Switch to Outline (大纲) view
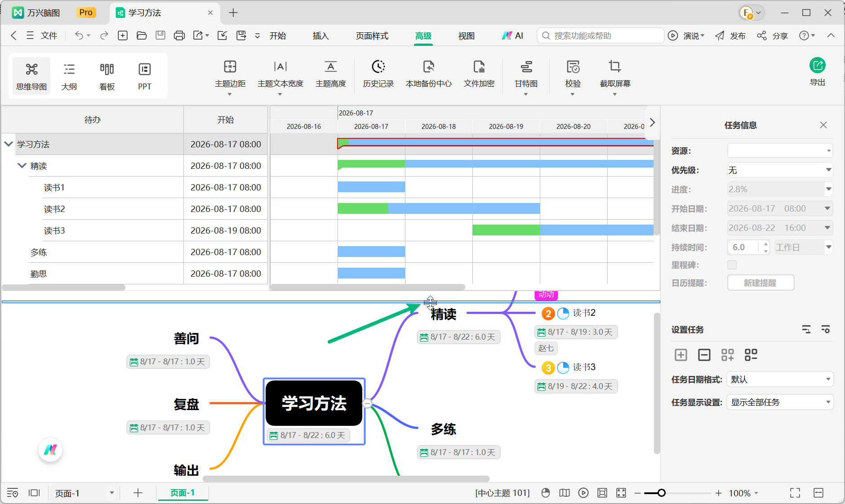 click(69, 75)
